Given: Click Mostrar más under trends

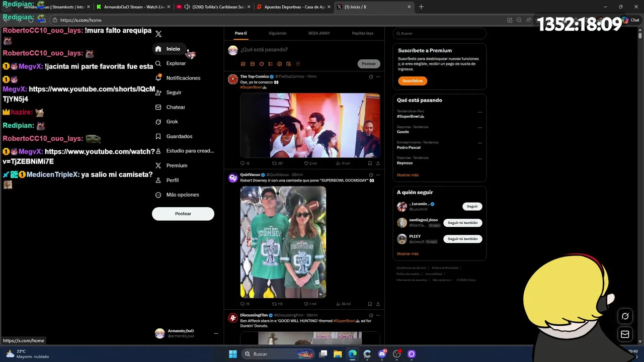Looking at the screenshot, I should click(408, 175).
